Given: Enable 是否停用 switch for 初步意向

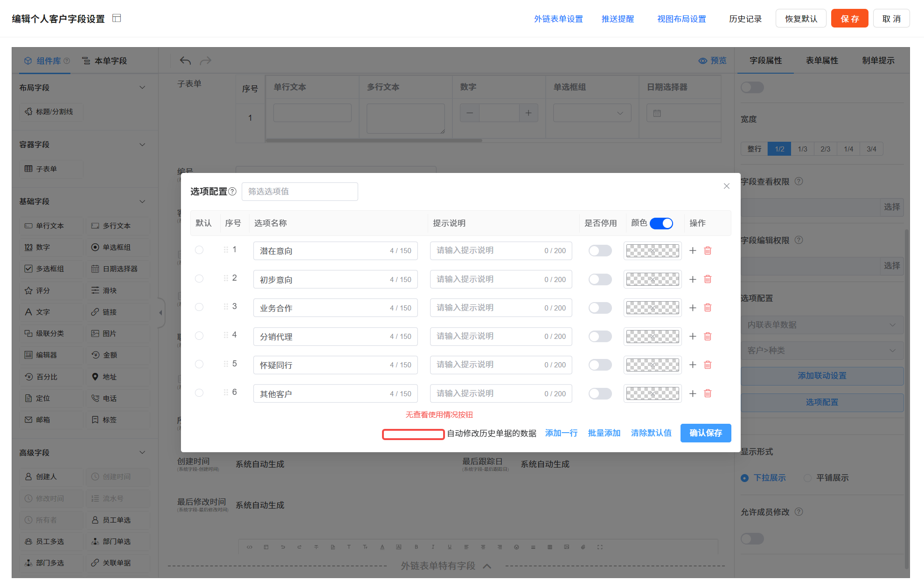Looking at the screenshot, I should (600, 279).
